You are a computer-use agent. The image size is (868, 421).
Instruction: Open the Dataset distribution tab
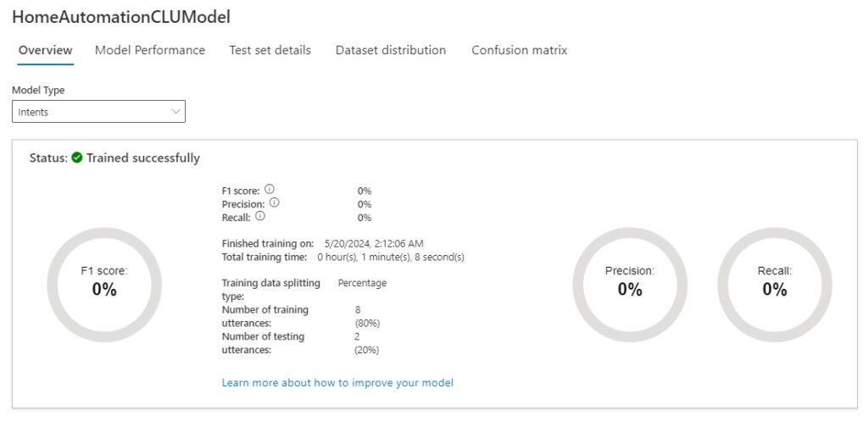391,50
